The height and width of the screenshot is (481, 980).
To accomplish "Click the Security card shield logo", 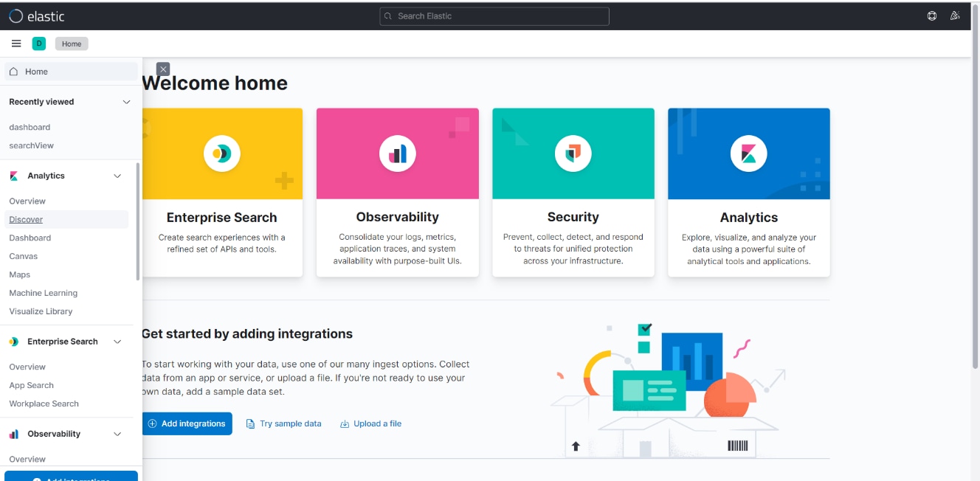I will pyautogui.click(x=573, y=153).
